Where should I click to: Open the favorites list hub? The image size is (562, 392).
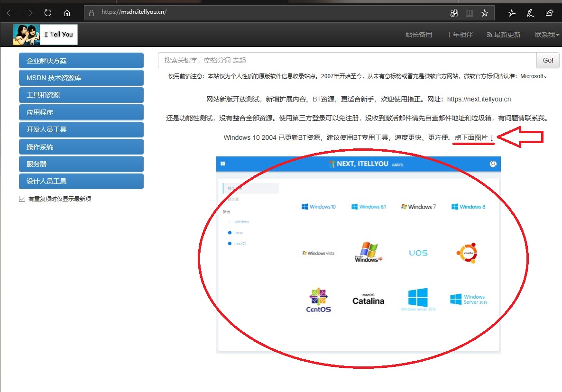click(x=512, y=13)
